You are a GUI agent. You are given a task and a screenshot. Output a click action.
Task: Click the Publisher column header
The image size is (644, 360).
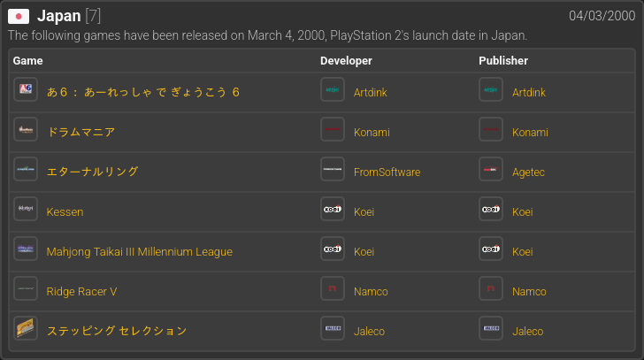pyautogui.click(x=503, y=61)
